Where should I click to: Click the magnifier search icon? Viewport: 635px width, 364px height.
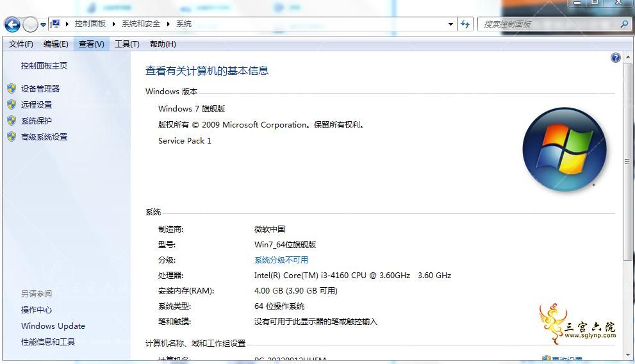624,24
